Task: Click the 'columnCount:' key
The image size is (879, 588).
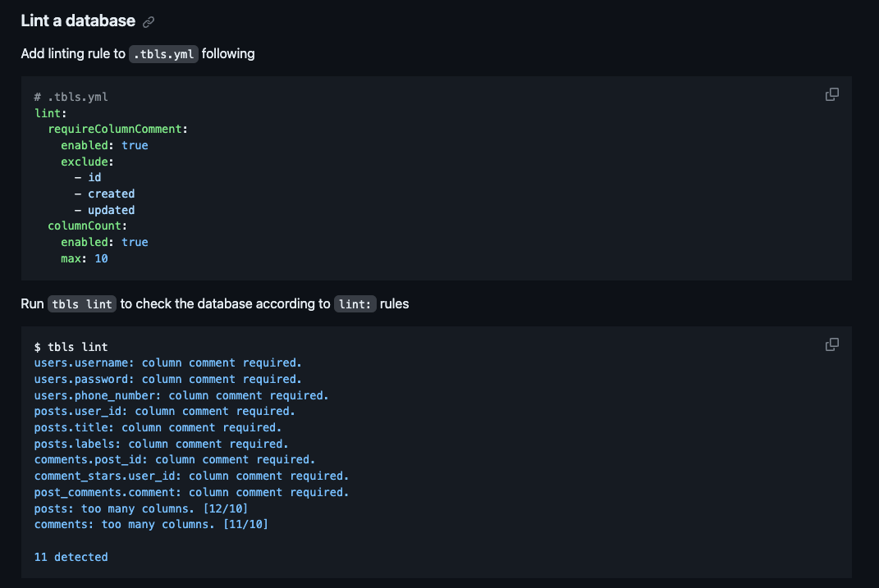Action: click(x=88, y=226)
